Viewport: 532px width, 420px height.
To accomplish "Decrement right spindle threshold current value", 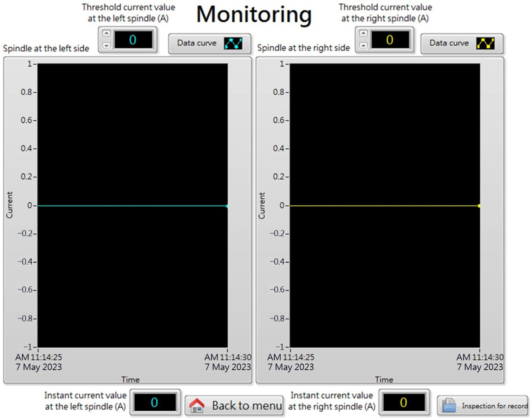I will 363,46.
